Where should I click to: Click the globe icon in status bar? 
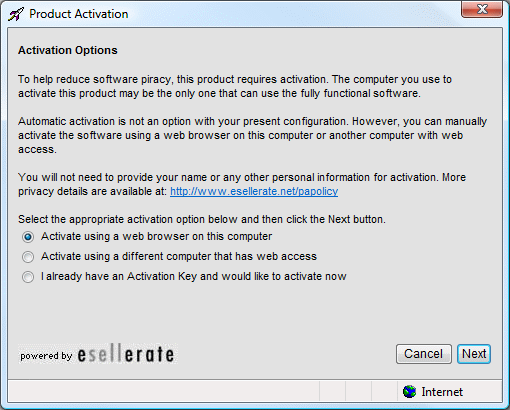pos(409,391)
